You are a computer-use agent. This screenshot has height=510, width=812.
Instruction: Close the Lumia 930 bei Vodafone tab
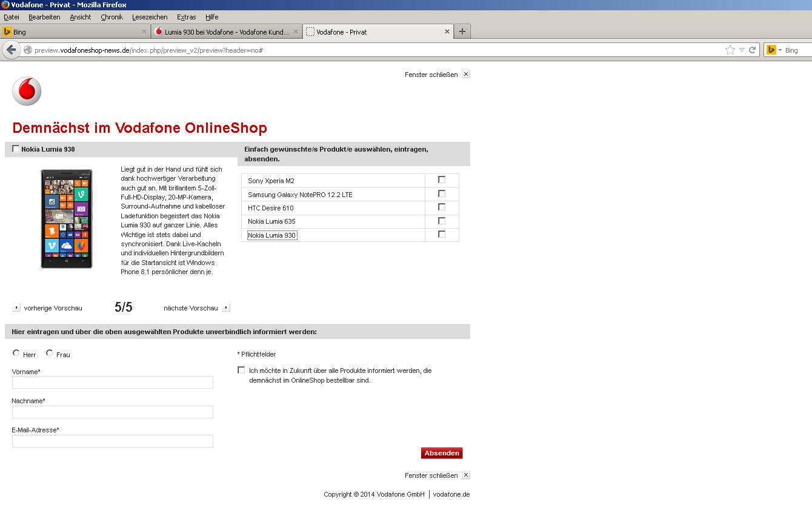[x=296, y=32]
